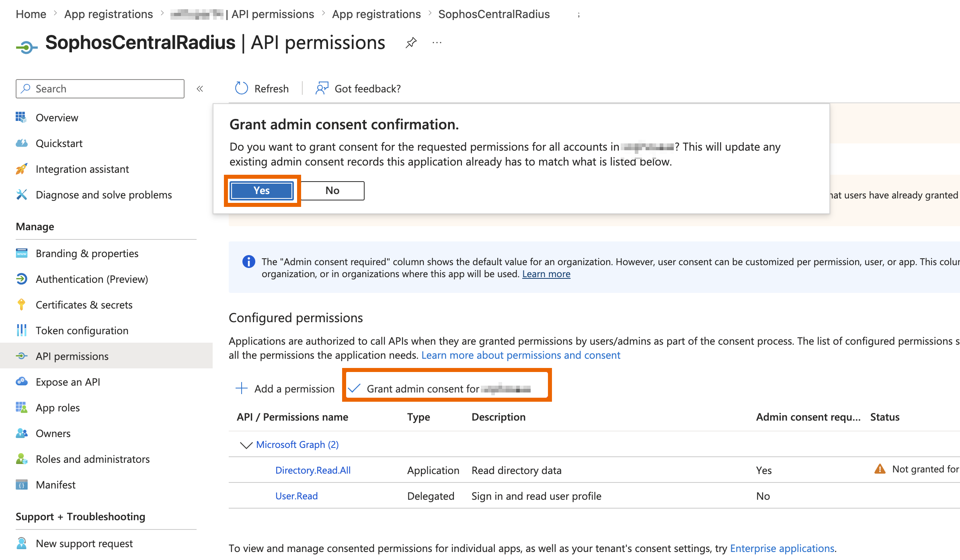
Task: Click the API / Permissions name column header
Action: pos(292,417)
